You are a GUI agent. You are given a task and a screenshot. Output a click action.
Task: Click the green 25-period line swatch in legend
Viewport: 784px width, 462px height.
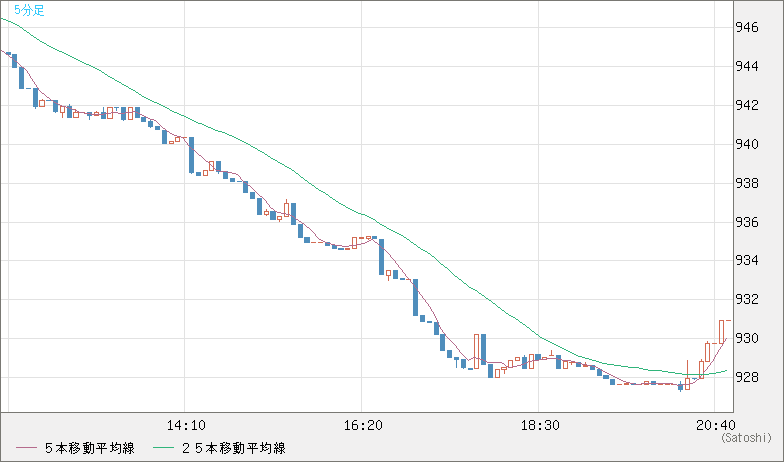[163, 448]
